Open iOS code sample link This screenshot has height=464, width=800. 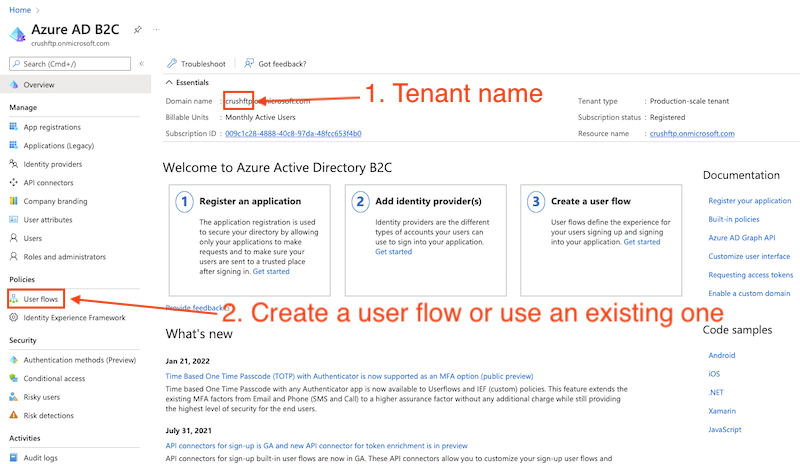(x=714, y=374)
